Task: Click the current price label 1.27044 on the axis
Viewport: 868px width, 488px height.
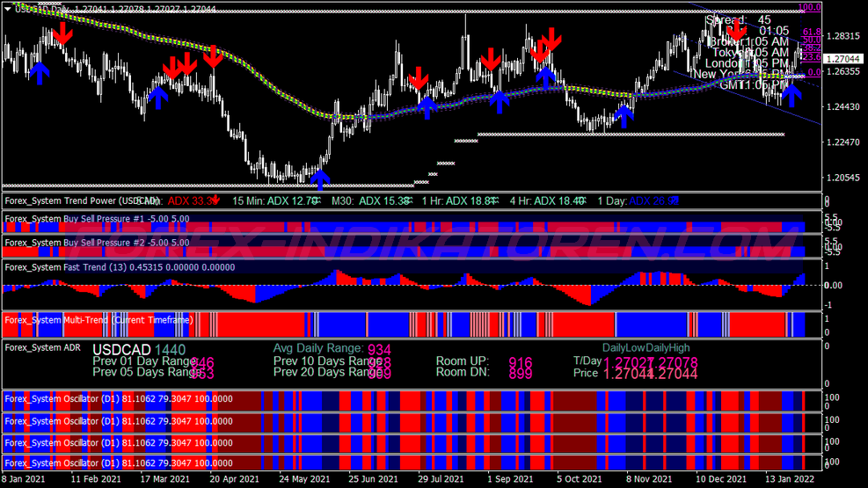Action: (842, 59)
